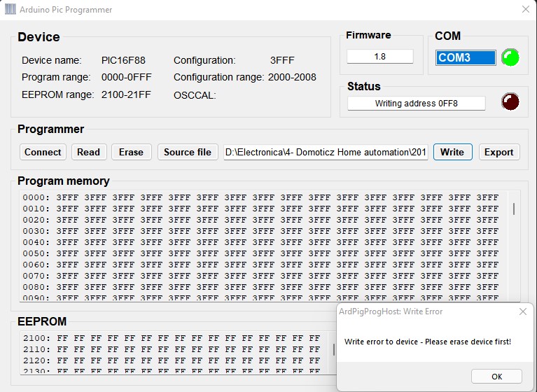This screenshot has width=537, height=392.
Task: Click the Erase button
Action: tap(131, 152)
